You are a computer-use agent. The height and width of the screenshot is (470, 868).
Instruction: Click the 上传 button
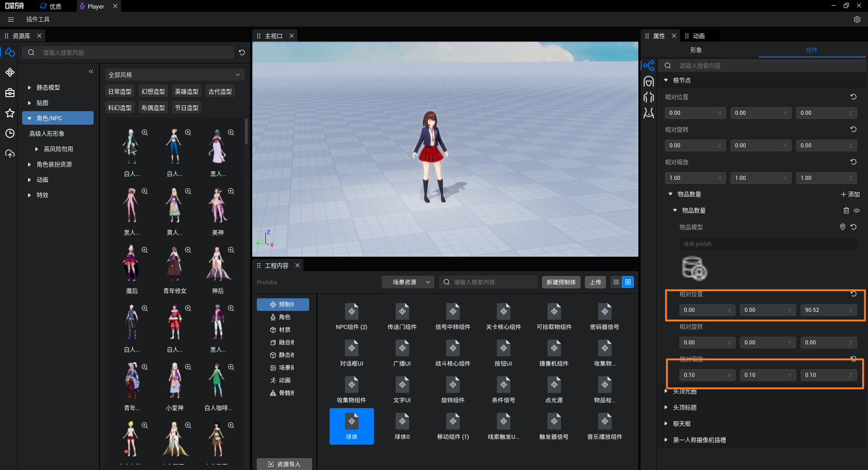595,282
